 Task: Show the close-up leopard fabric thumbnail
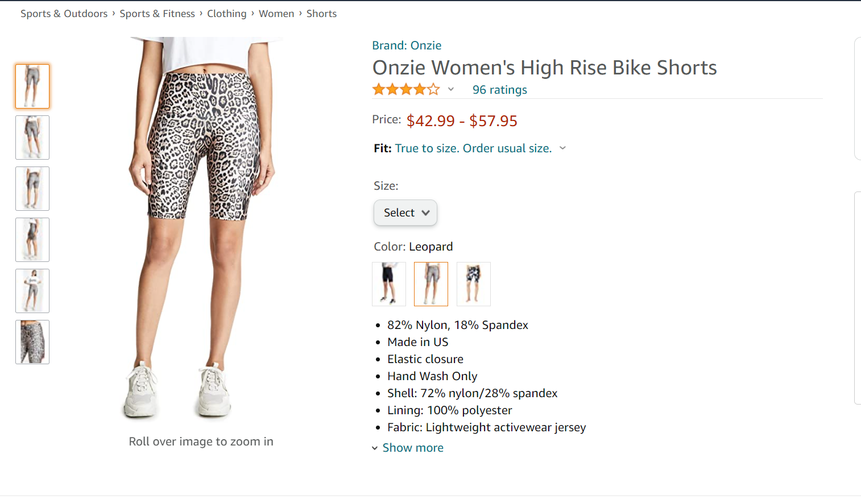32,342
